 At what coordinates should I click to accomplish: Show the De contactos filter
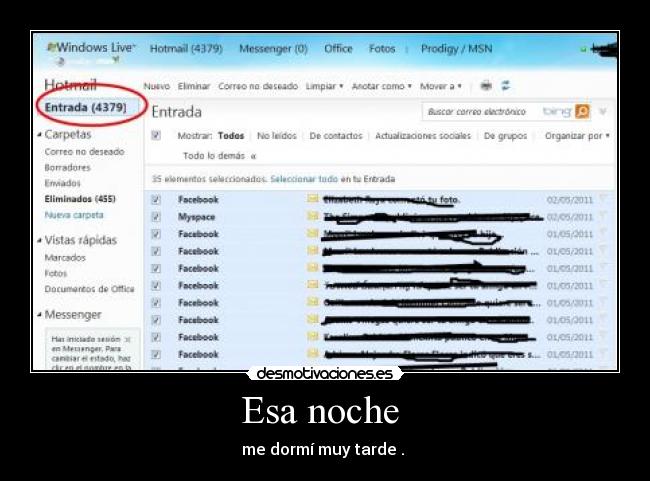pyautogui.click(x=336, y=136)
